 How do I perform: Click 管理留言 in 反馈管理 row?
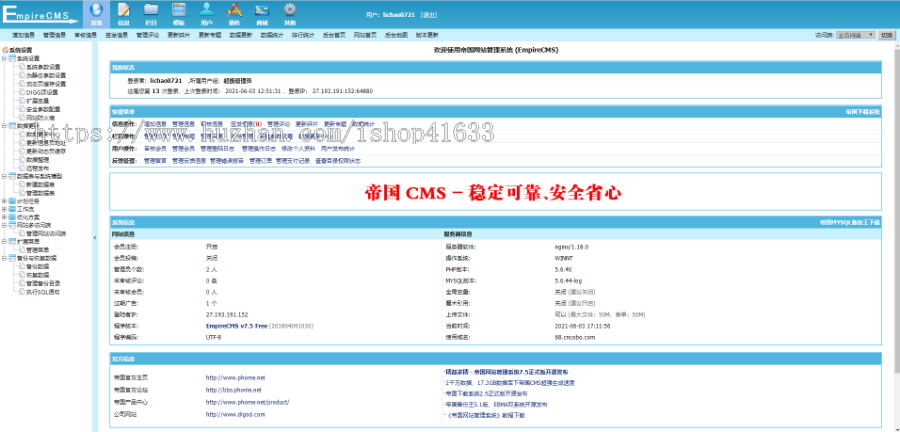pyautogui.click(x=155, y=161)
